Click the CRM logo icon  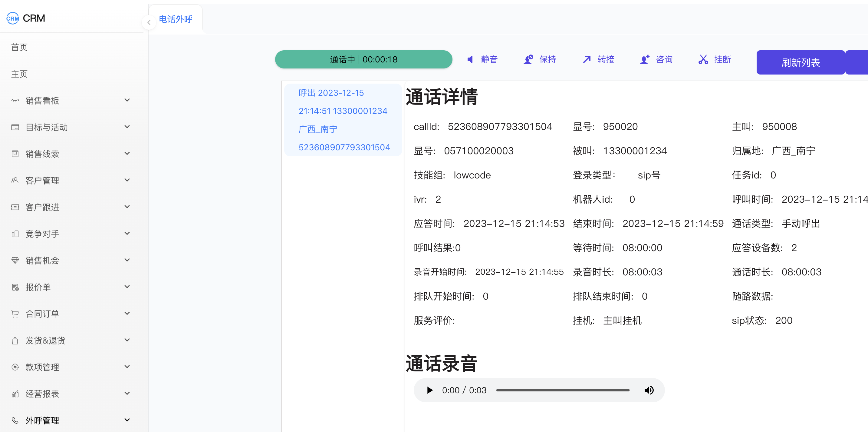coord(13,18)
